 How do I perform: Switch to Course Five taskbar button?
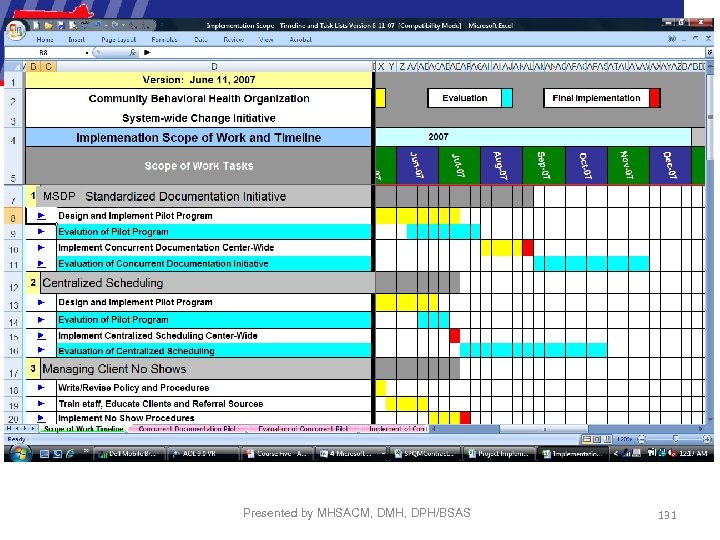pyautogui.click(x=277, y=454)
